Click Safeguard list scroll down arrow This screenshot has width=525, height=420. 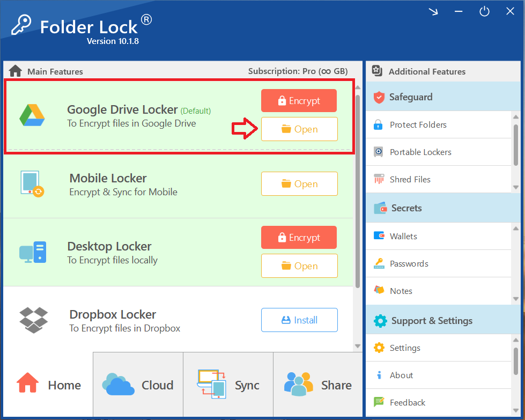point(516,187)
